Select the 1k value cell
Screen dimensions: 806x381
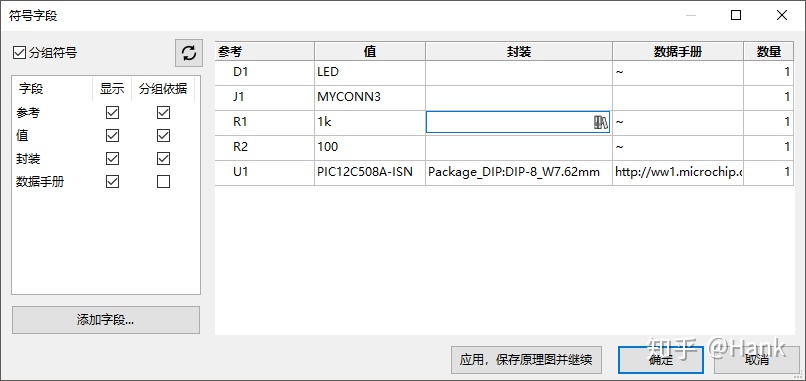pyautogui.click(x=370, y=122)
